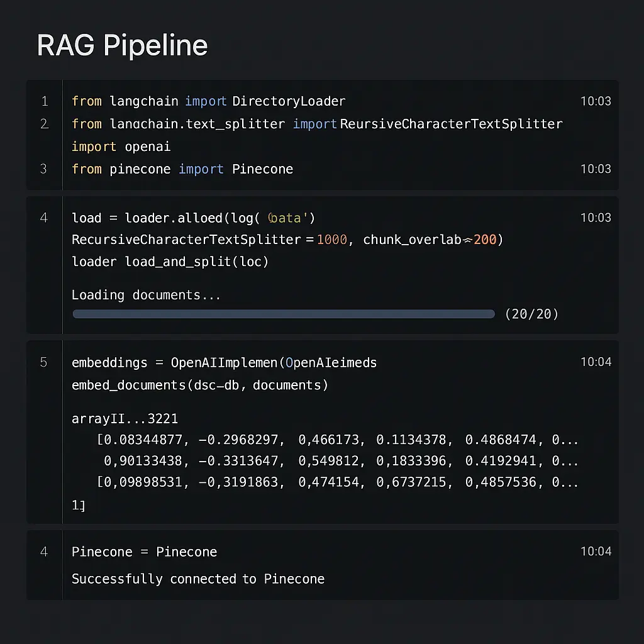Viewport: 644px width, 644px height.
Task: Click the 10:04 timestamp on the Pinecone cell
Action: pyautogui.click(x=596, y=552)
